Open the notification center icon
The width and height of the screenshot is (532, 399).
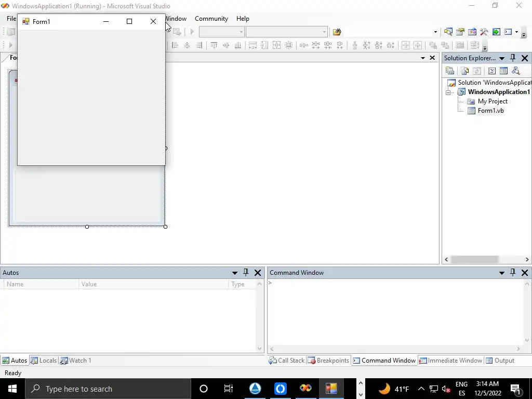pyautogui.click(x=515, y=389)
